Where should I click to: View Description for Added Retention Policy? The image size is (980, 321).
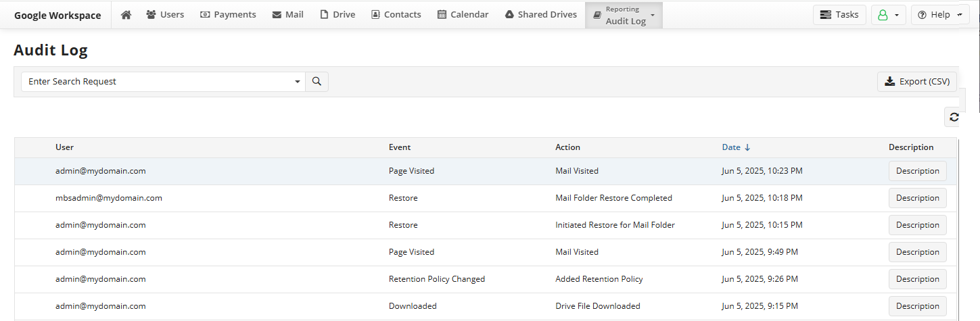917,279
